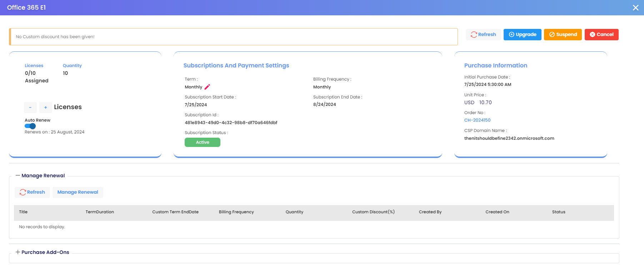Sort by the Title column header
The image size is (644, 265).
[x=23, y=212]
